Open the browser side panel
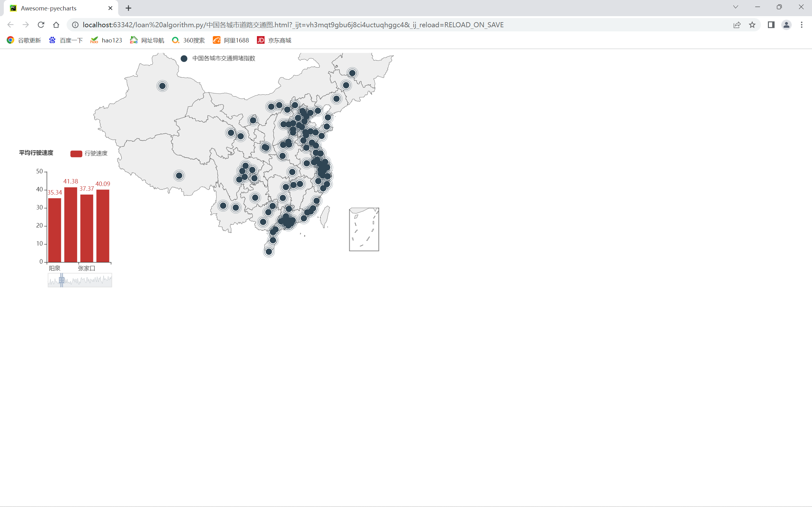The image size is (812, 507). (771, 25)
